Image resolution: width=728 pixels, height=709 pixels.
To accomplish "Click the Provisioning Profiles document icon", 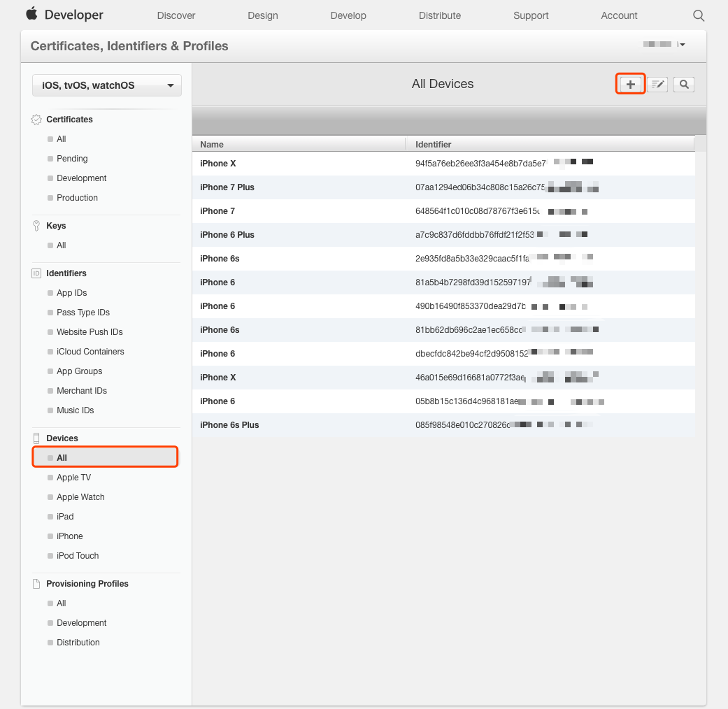I will coord(36,584).
